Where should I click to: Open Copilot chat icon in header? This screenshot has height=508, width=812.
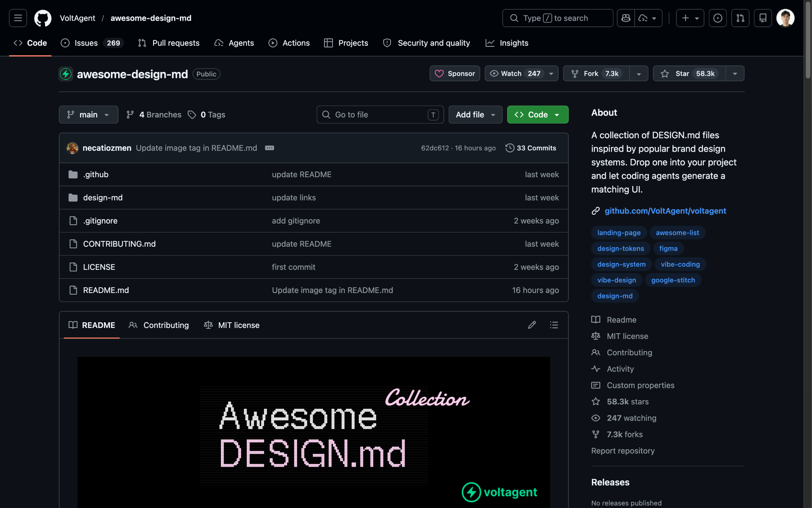(626, 18)
